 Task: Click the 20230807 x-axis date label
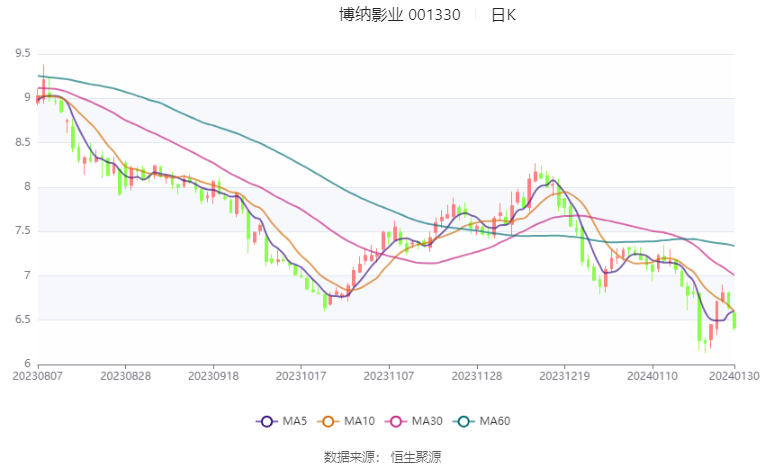coord(38,376)
